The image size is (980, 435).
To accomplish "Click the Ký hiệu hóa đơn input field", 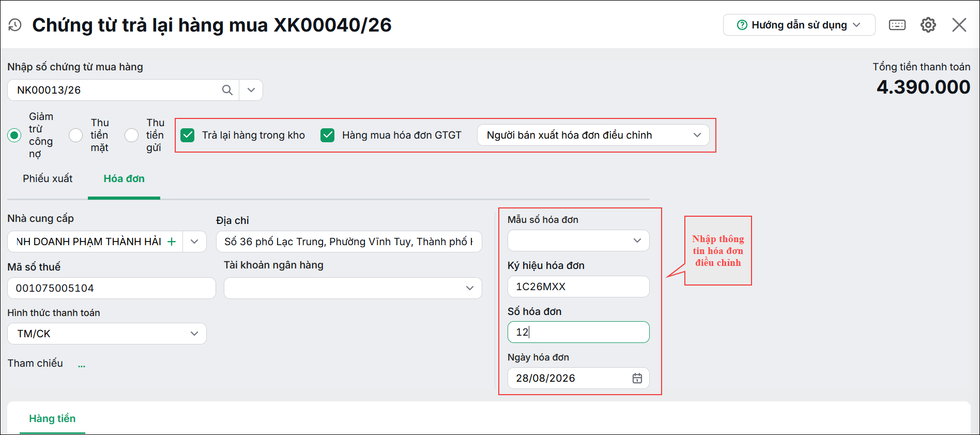I will [x=578, y=287].
